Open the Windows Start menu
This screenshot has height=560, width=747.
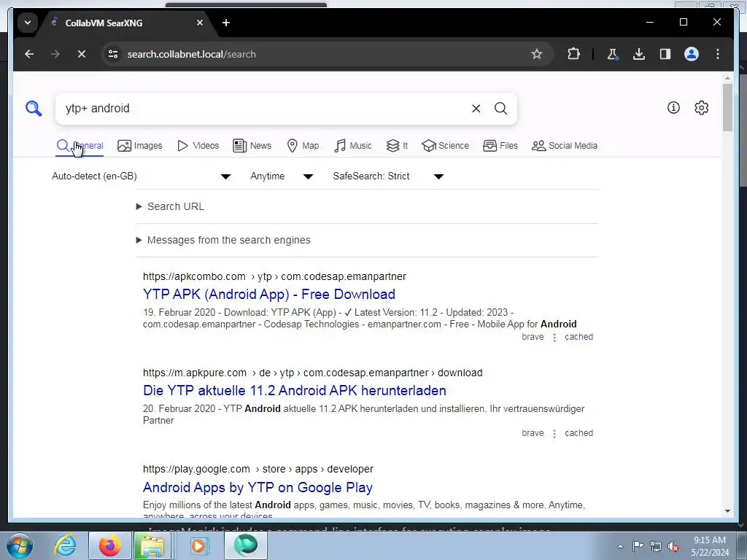(19, 545)
